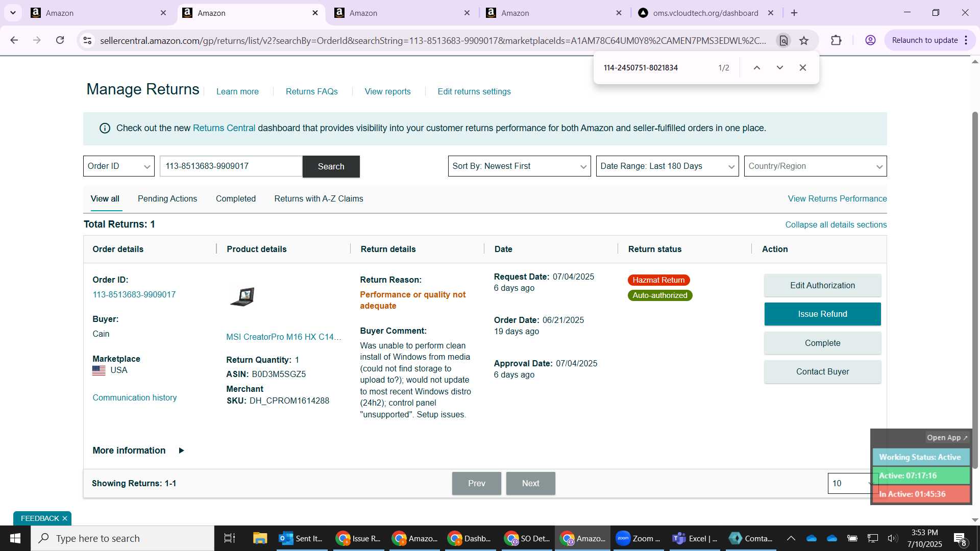The image size is (980, 551).
Task: Open Windows Start menu
Action: tap(15, 538)
